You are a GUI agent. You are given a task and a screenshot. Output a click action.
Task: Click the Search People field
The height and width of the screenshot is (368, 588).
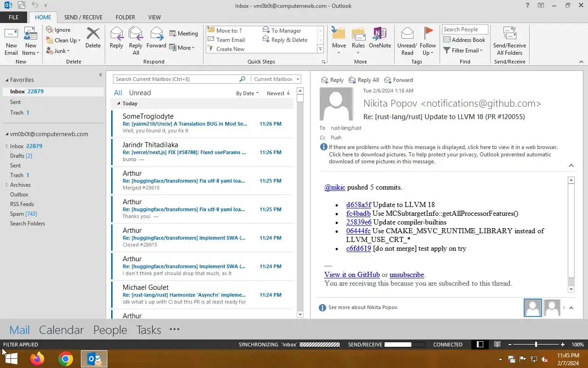[465, 29]
